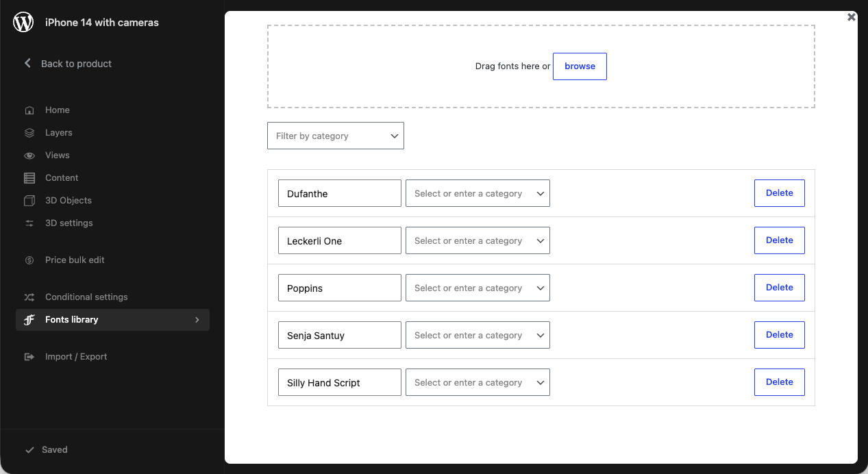Image resolution: width=868 pixels, height=474 pixels.
Task: Click the Poppins font name field
Action: click(340, 288)
